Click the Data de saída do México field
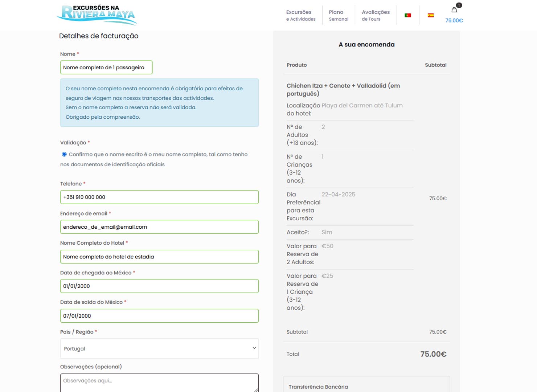The image size is (537, 392). point(159,316)
